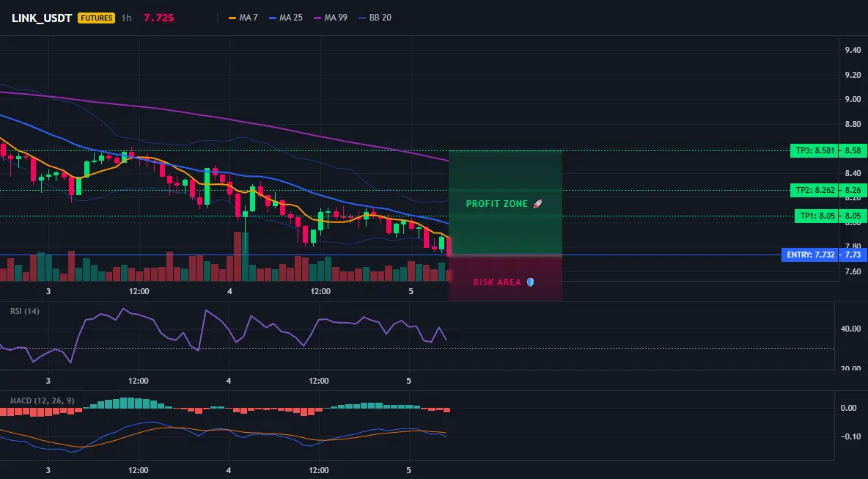The width and height of the screenshot is (868, 479).
Task: Click the PROFIT ZONE text
Action: [497, 204]
